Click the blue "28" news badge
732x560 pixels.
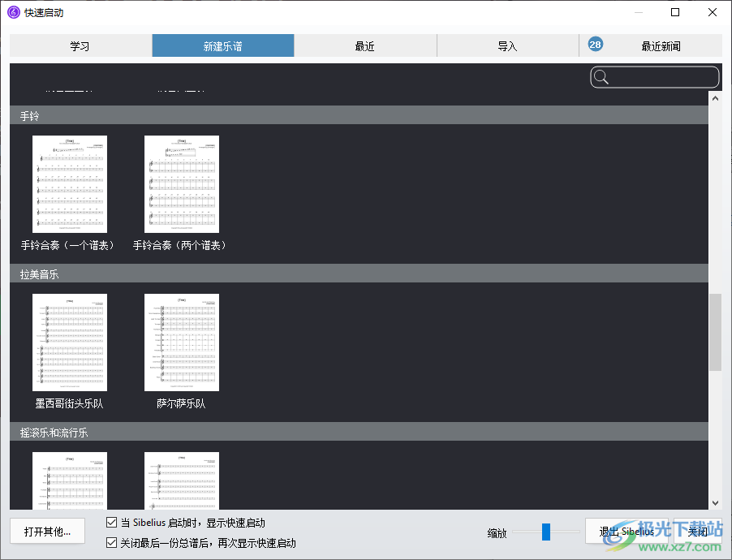pos(595,45)
